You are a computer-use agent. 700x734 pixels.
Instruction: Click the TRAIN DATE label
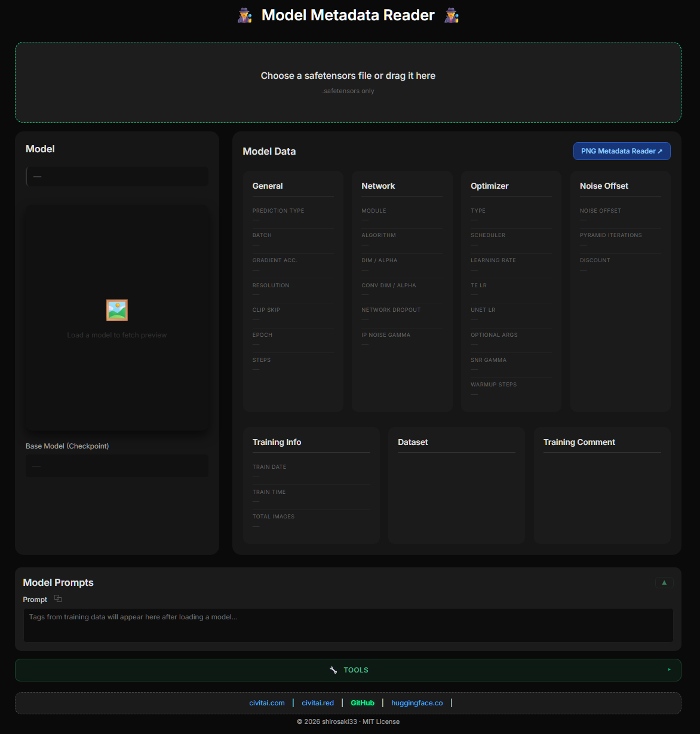coord(269,467)
